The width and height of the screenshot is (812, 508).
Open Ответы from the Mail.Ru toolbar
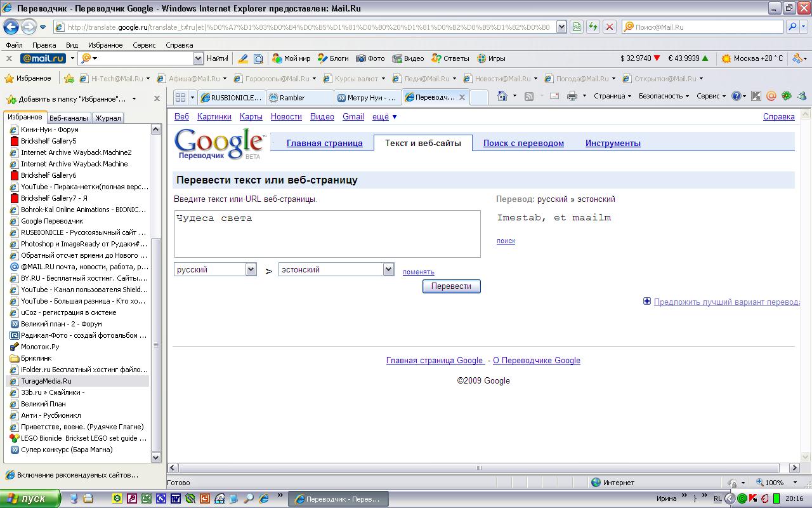450,58
